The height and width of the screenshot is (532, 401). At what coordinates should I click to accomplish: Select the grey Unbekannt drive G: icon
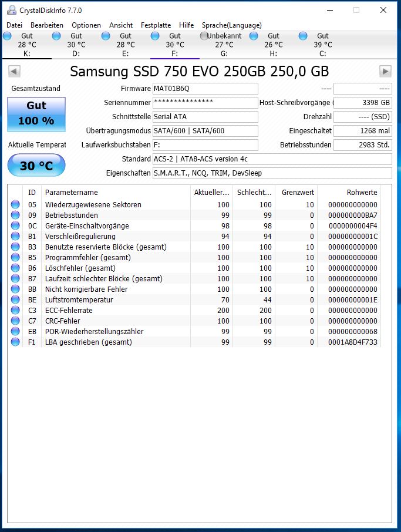[x=204, y=36]
